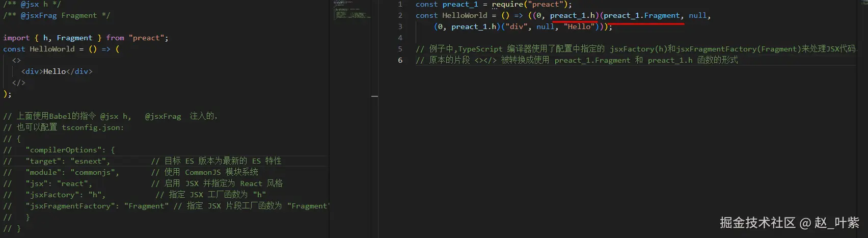Image resolution: width=868 pixels, height=238 pixels.
Task: Click the '"module": "commonjs"' comment line
Action: tap(130, 172)
